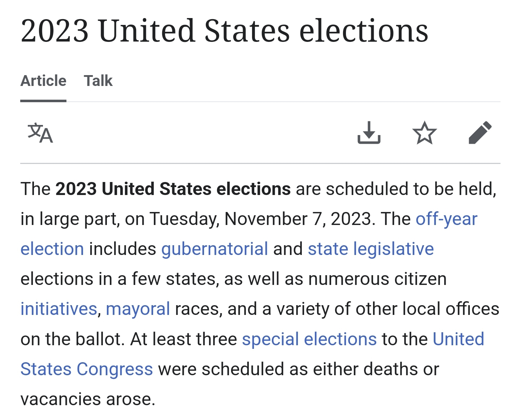Visit the initiatives link
The height and width of the screenshot is (420, 520).
59,309
